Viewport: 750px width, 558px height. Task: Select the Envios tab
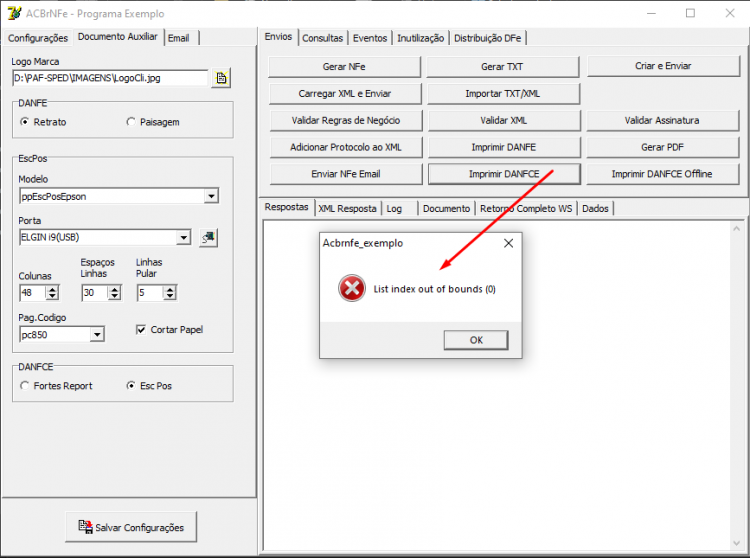click(x=278, y=37)
